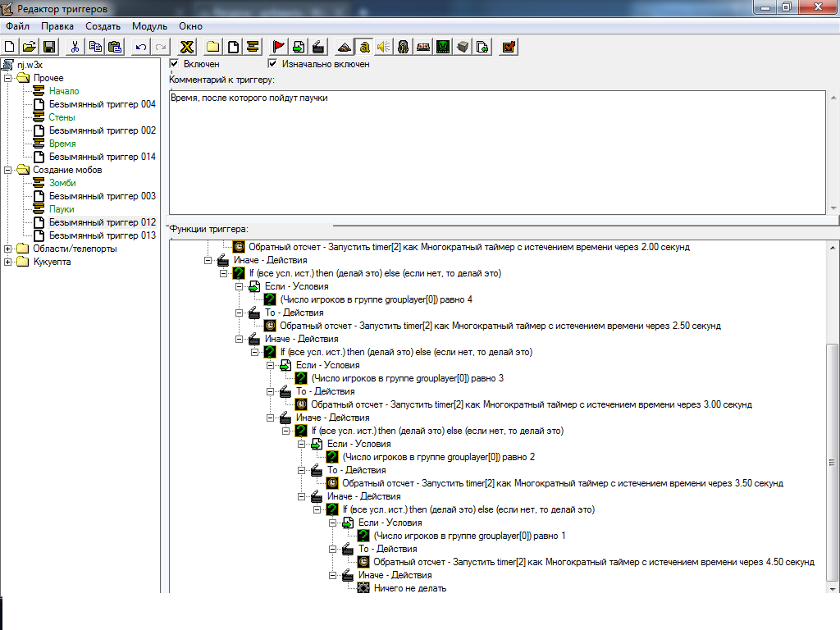Screen dimensions: 840x630
Task: Click the New map toolbar icon
Action: (10, 47)
